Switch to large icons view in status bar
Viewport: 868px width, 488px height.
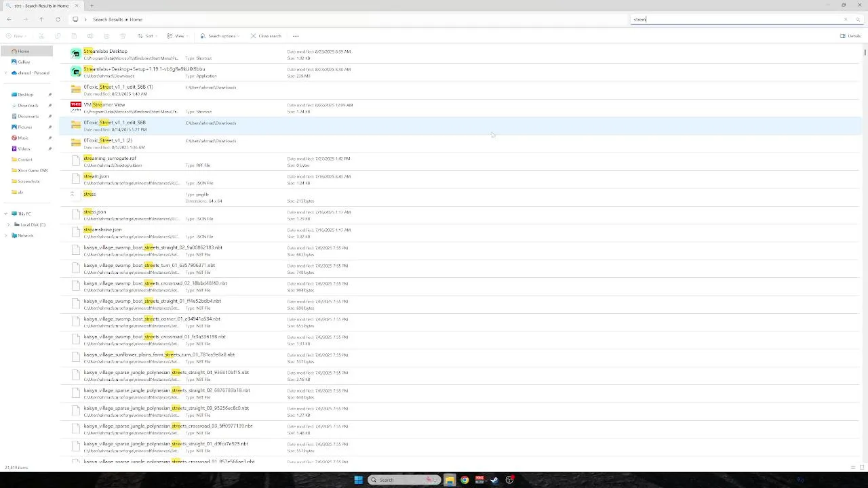[x=862, y=468]
